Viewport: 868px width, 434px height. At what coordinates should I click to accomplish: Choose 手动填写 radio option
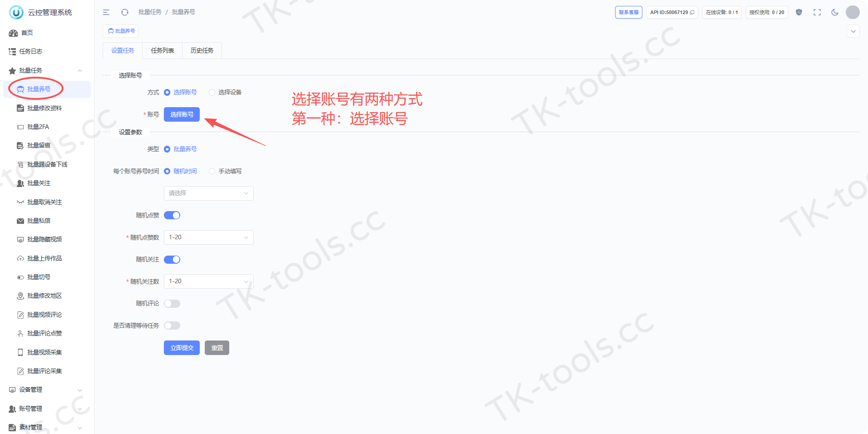coord(225,171)
